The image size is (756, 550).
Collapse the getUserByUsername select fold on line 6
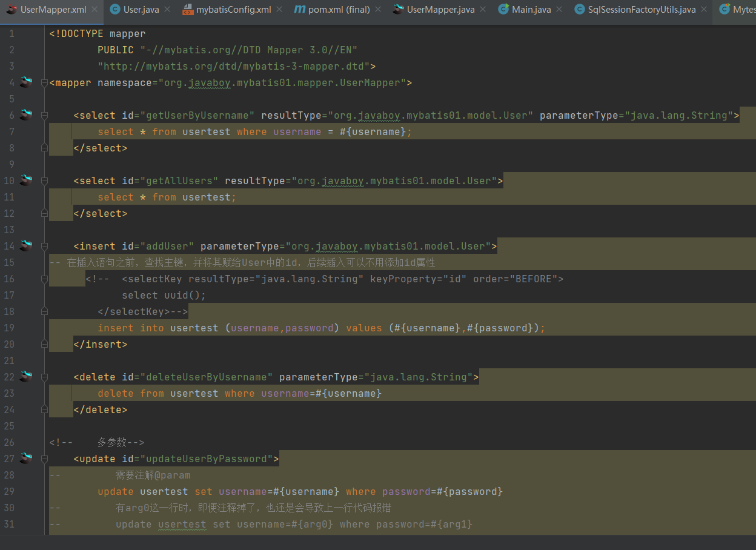(x=44, y=116)
